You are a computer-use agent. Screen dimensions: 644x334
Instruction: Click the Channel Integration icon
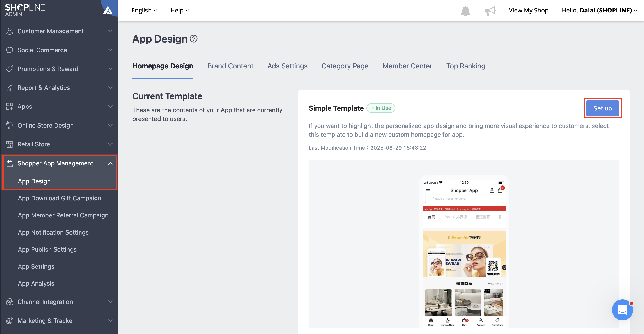(9, 302)
